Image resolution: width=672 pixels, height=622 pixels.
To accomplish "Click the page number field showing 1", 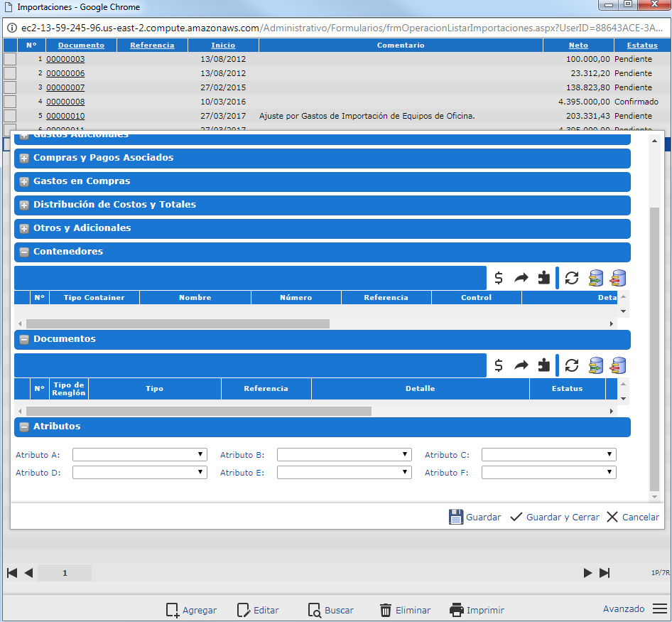I will pos(65,573).
